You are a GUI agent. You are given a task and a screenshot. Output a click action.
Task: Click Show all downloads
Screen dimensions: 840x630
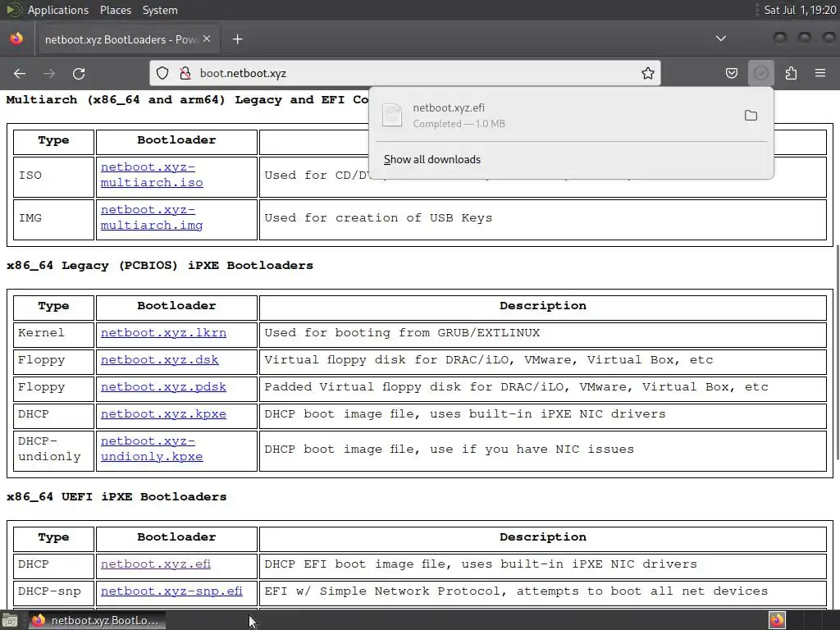(431, 160)
